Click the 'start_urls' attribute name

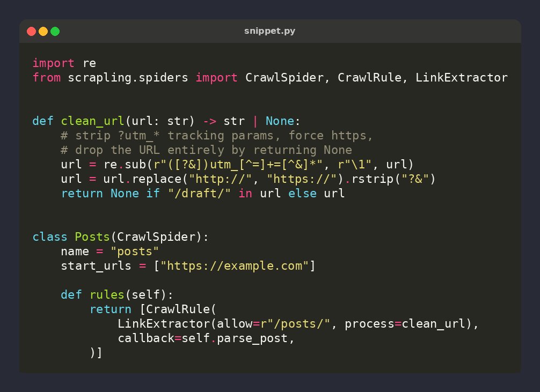tap(96, 265)
